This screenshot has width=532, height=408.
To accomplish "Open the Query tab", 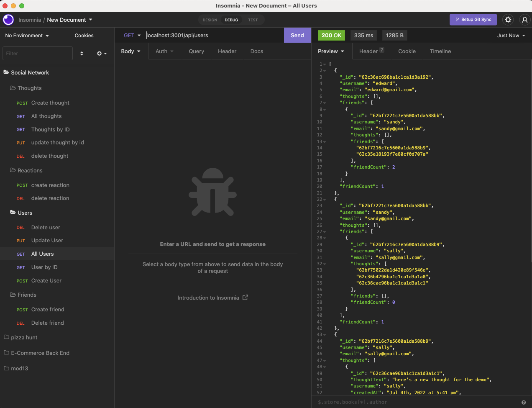I will pos(196,51).
